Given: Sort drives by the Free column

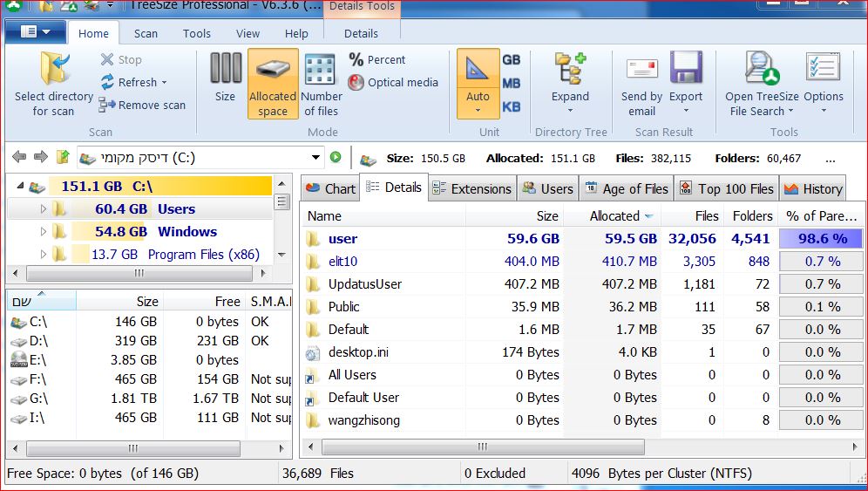Looking at the screenshot, I should pos(204,301).
